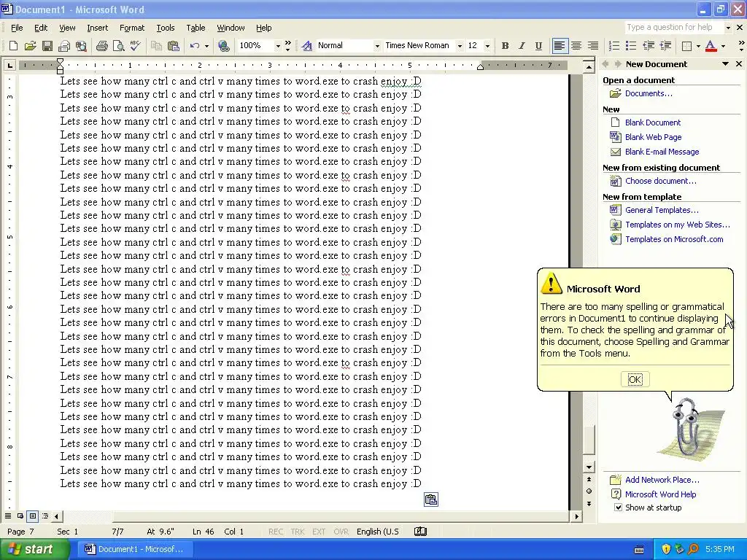Viewport: 747px width, 560px height.
Task: Set Center paragraph alignment
Action: click(576, 46)
